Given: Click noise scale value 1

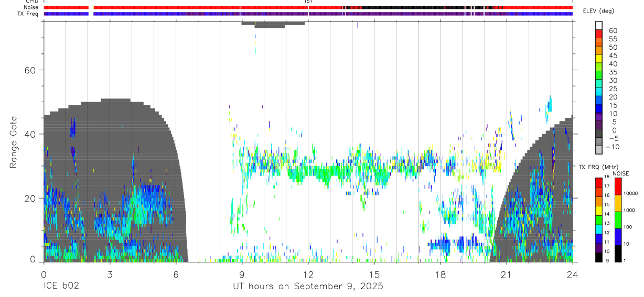Looking at the screenshot, I should tap(625, 261).
